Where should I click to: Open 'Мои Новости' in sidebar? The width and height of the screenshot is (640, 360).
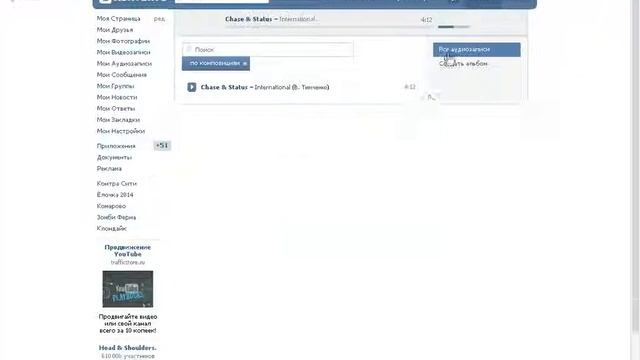[117, 97]
